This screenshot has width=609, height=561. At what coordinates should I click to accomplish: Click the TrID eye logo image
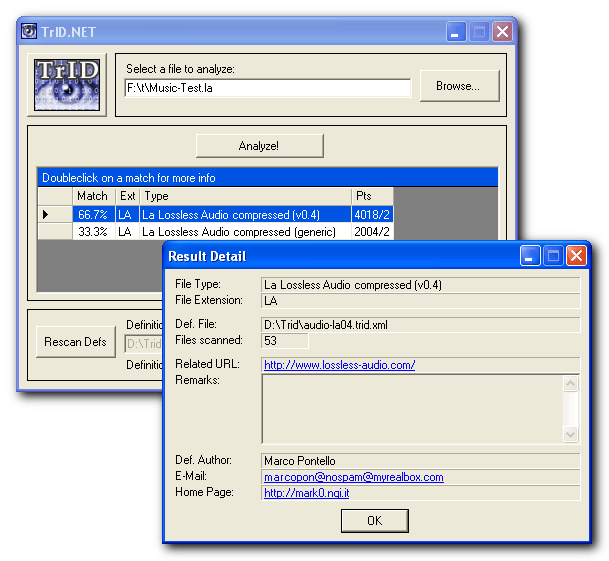(67, 85)
